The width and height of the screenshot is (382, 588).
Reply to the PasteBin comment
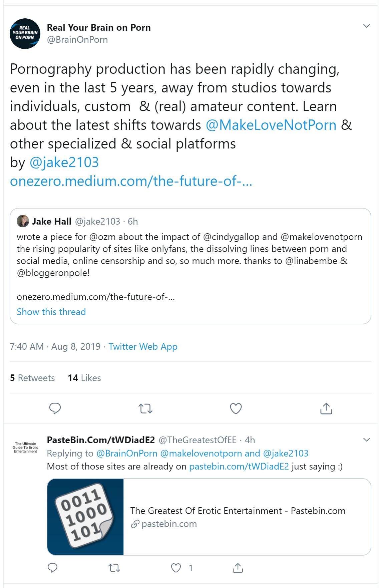coord(53,568)
